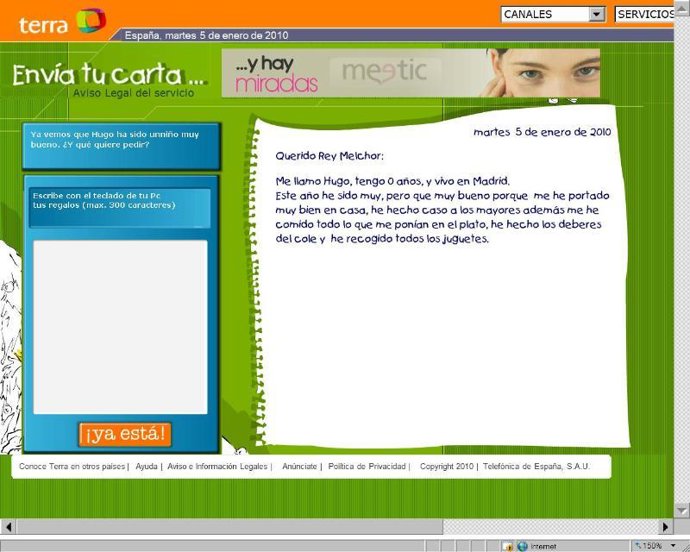Screen dimensions: 690x552
Task: Open Aviso e Información Legales link
Action: (217, 467)
